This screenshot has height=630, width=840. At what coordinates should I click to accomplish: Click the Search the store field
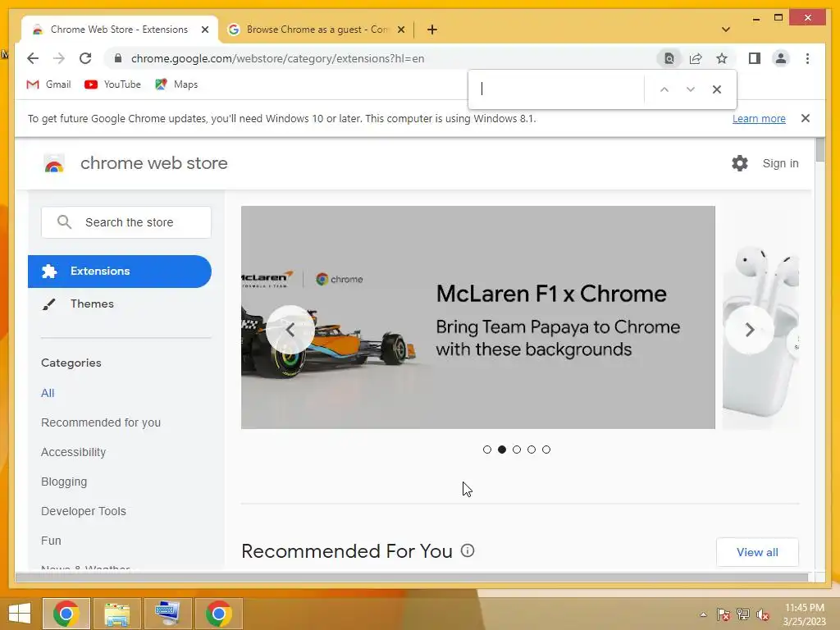(x=126, y=221)
